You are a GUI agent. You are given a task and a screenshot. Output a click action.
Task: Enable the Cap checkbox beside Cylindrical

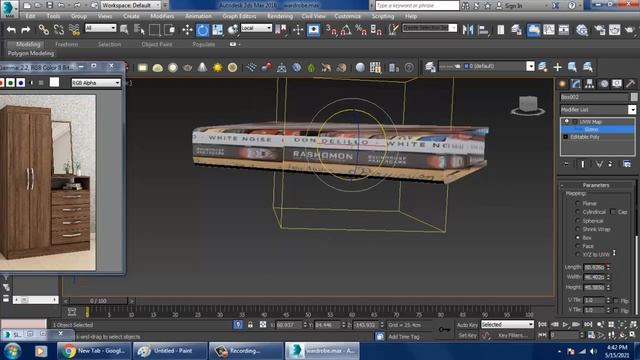[613, 211]
